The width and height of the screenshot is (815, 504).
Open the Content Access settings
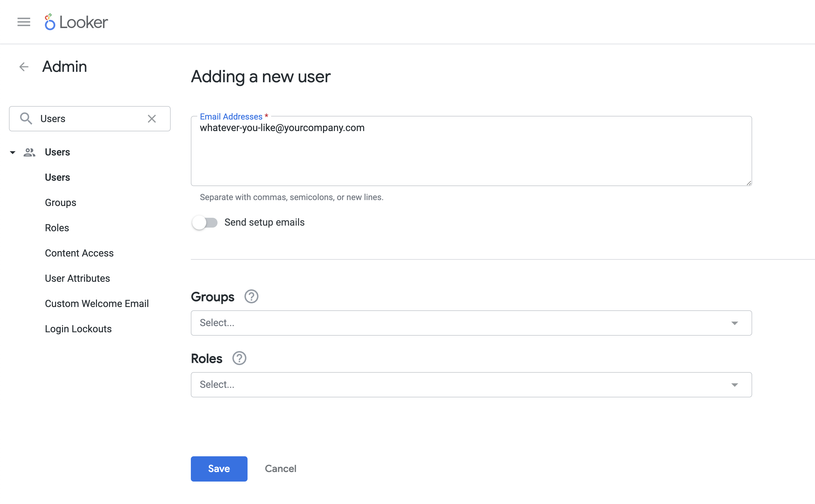click(x=79, y=253)
